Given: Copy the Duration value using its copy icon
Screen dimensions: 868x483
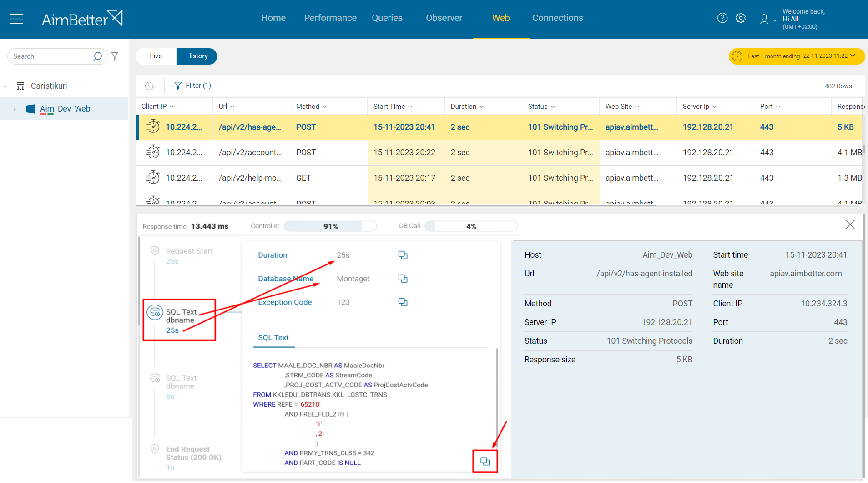Looking at the screenshot, I should click(x=403, y=255).
